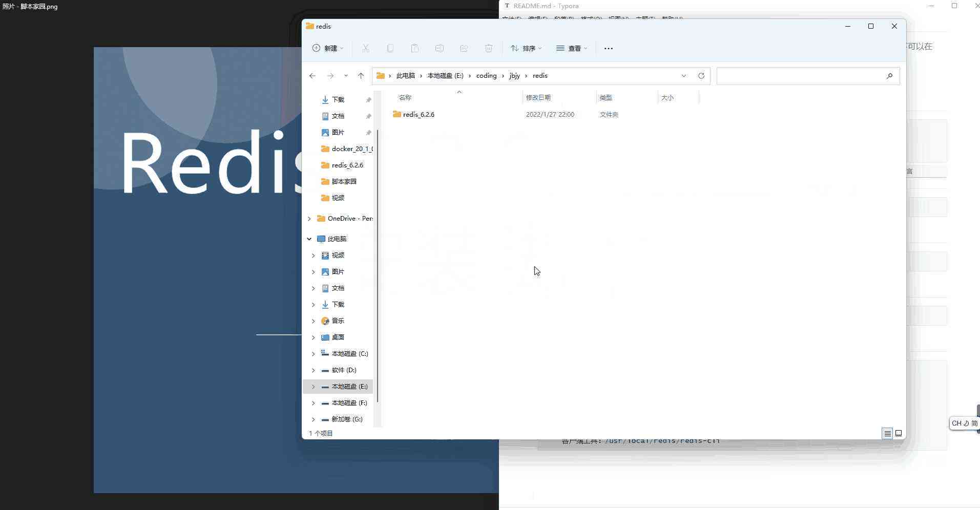
Task: Open the address bar history dropdown
Action: [x=683, y=76]
